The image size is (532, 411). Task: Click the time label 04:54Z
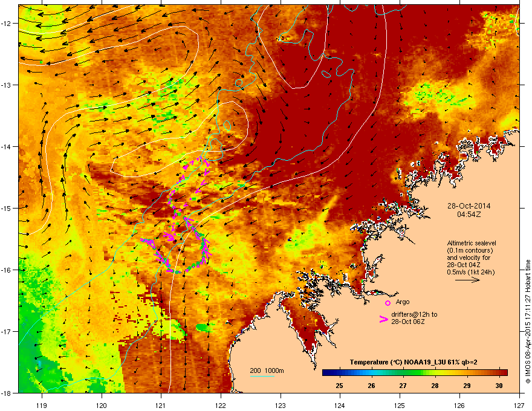tap(469, 215)
